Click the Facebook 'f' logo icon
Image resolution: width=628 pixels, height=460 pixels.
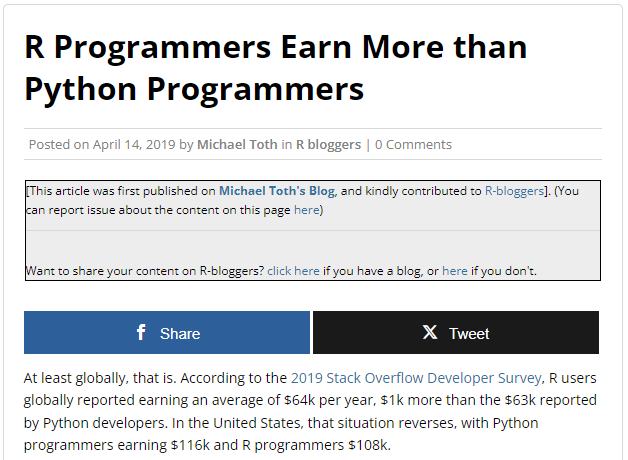[x=141, y=333]
